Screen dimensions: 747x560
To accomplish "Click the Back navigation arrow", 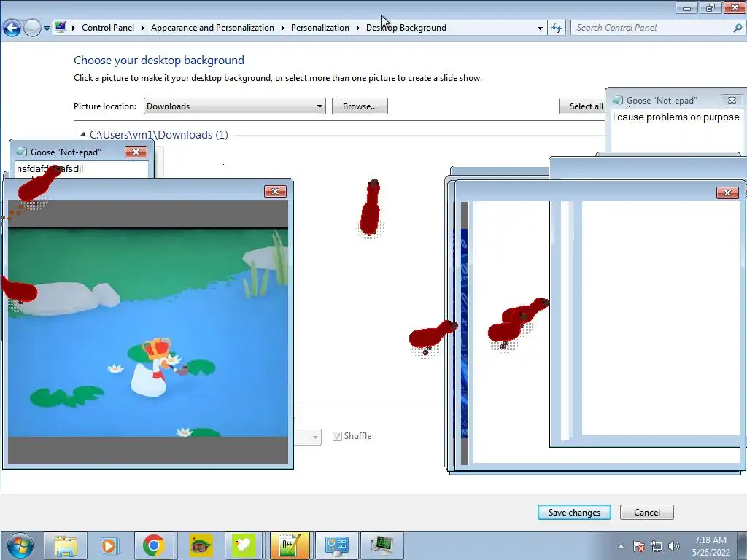I will tap(12, 28).
